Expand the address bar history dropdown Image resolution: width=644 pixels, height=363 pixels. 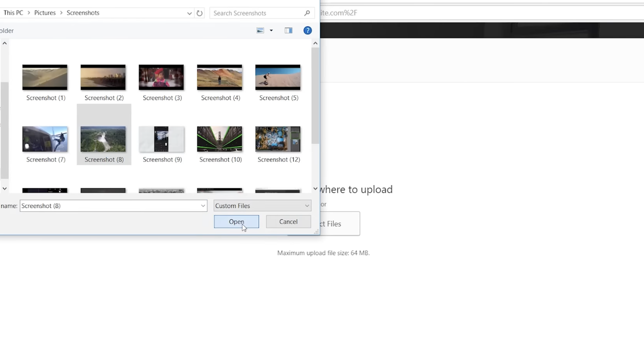[x=189, y=13]
